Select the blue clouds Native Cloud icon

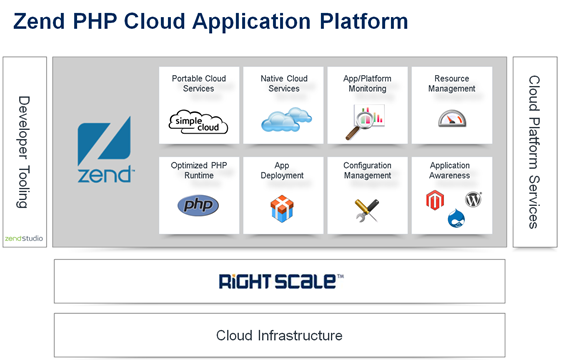[x=286, y=119]
